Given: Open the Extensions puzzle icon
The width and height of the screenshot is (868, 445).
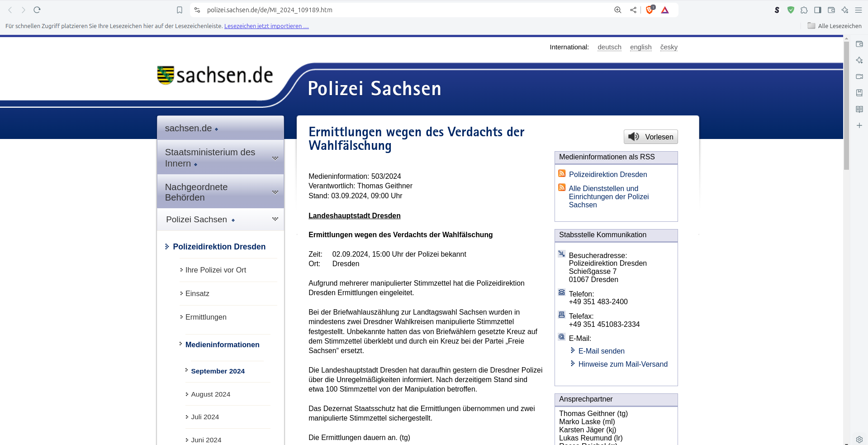Looking at the screenshot, I should (x=804, y=10).
